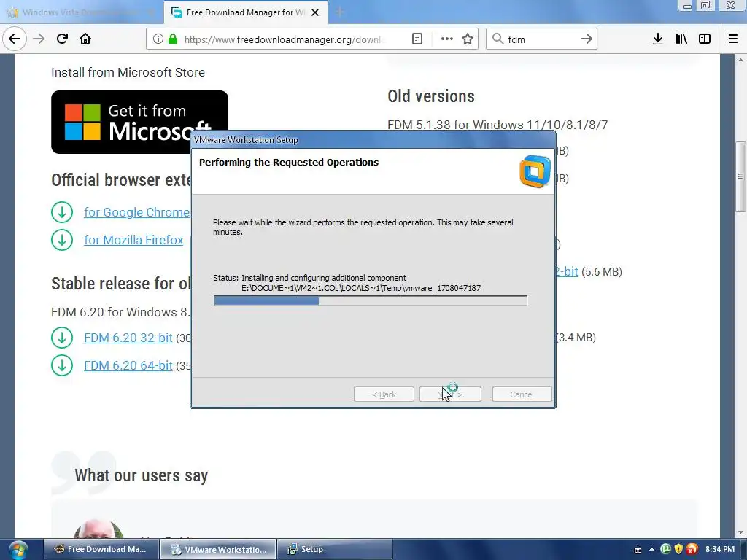This screenshot has height=560, width=747.
Task: Click the VMware logo in the setup dialog
Action: click(535, 171)
